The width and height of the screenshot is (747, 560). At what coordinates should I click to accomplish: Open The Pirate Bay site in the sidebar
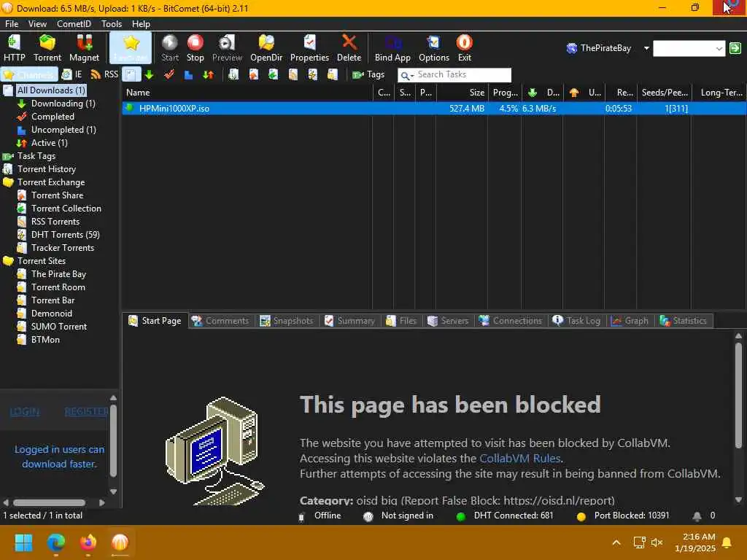[58, 274]
